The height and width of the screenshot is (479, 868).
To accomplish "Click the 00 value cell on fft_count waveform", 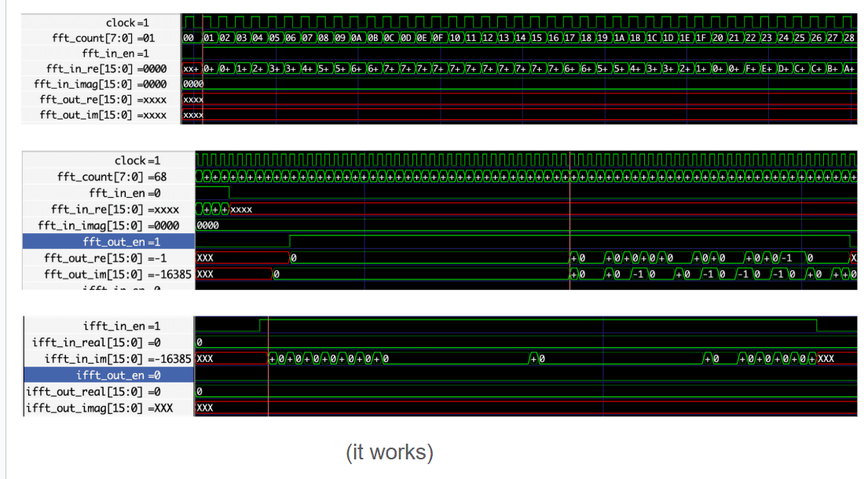I will (x=187, y=38).
